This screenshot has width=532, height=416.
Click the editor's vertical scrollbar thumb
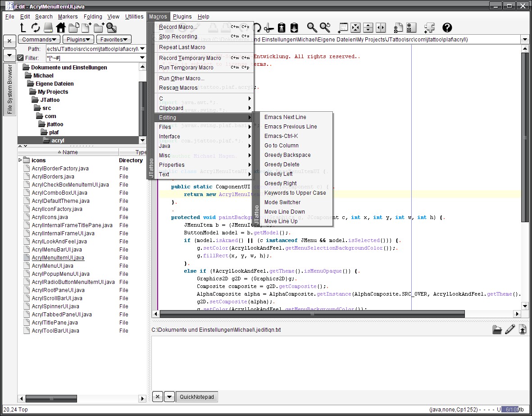click(x=525, y=137)
